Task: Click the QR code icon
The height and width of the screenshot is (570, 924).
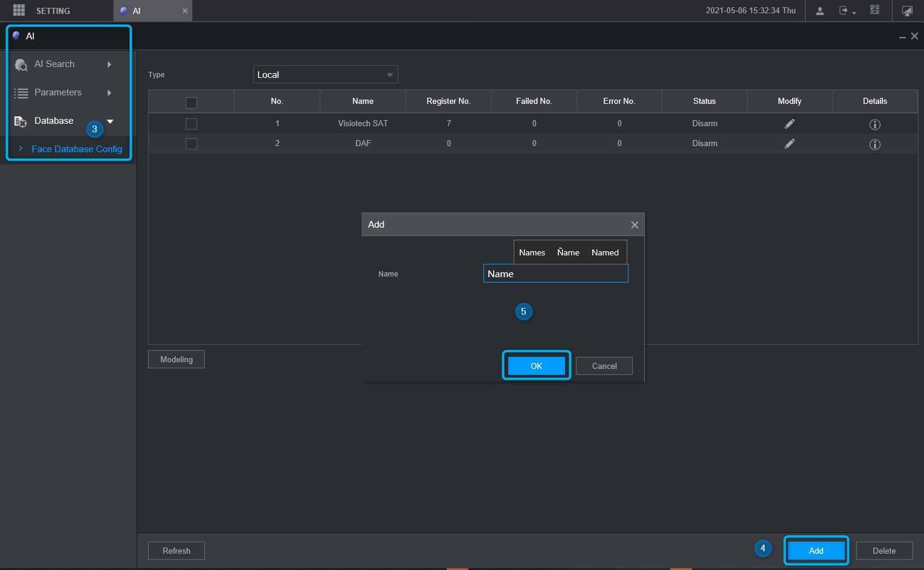Action: 874,10
